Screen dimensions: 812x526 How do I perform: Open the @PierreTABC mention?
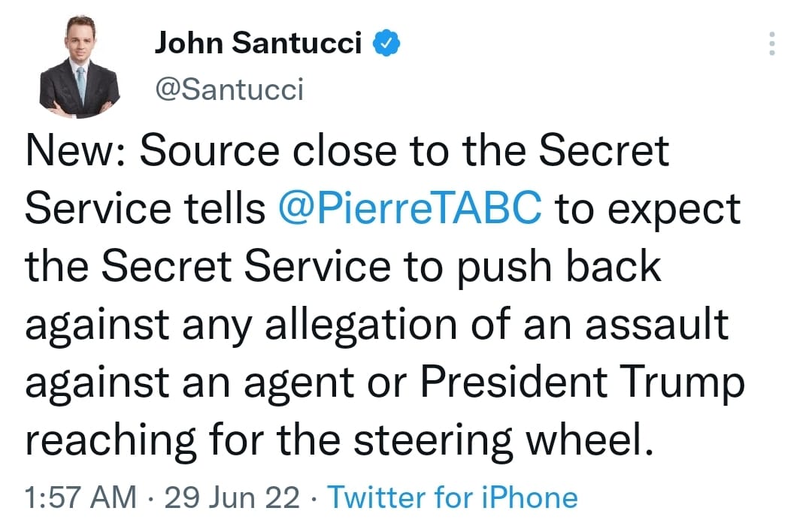coord(410,210)
